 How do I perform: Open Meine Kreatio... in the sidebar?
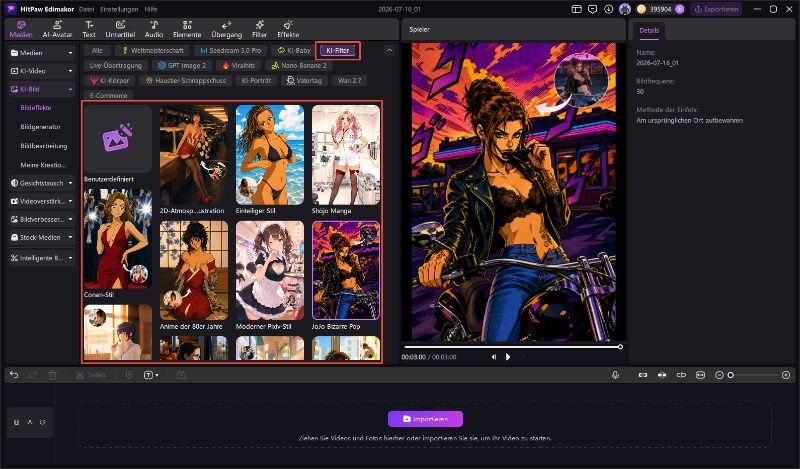tap(43, 165)
